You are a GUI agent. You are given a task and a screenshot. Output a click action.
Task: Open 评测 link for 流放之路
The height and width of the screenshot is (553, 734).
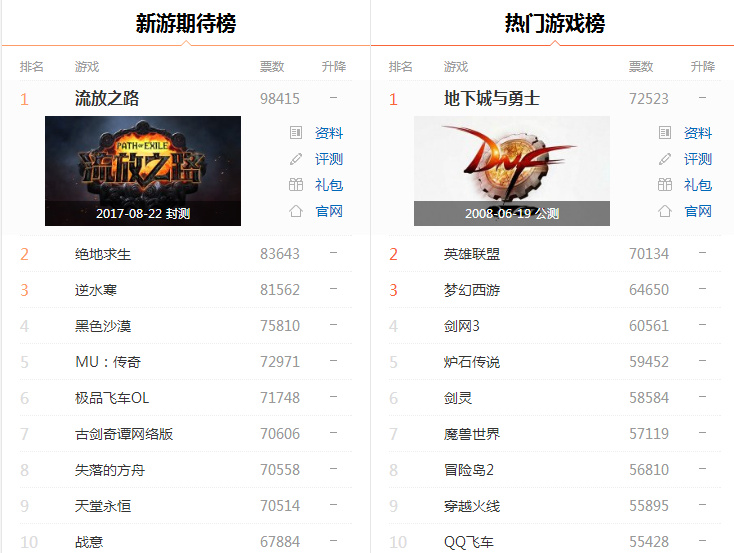point(329,159)
